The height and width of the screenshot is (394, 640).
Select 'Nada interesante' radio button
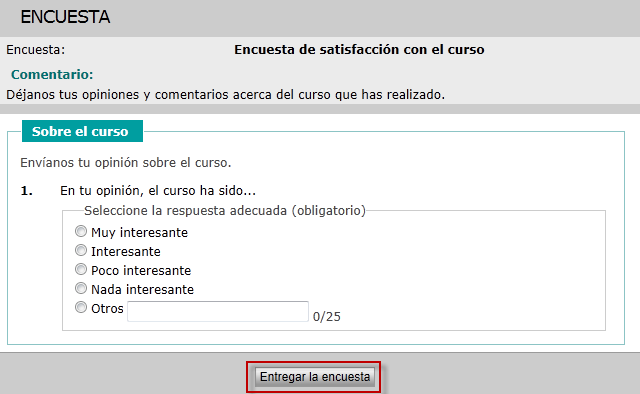(81, 289)
